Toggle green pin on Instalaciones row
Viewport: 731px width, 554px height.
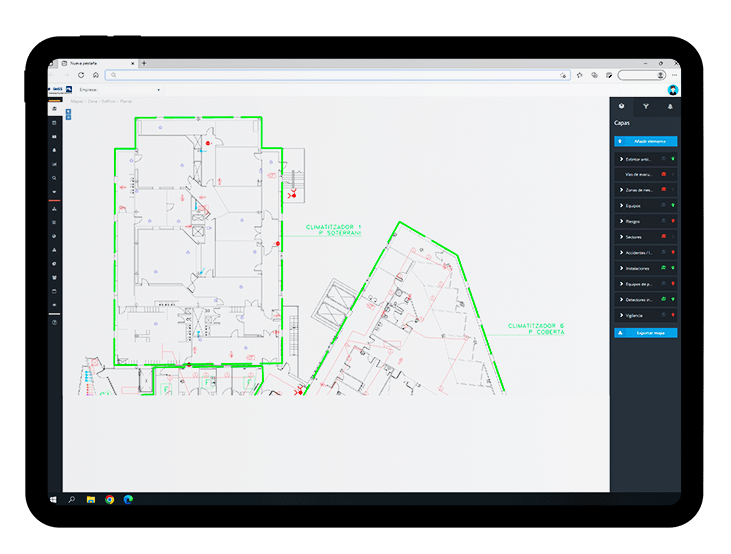(673, 268)
